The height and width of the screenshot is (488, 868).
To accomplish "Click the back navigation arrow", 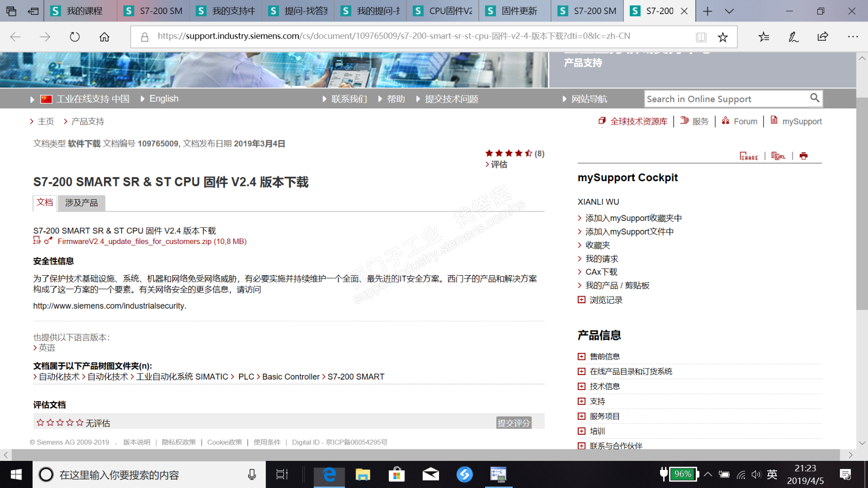I will (x=16, y=37).
